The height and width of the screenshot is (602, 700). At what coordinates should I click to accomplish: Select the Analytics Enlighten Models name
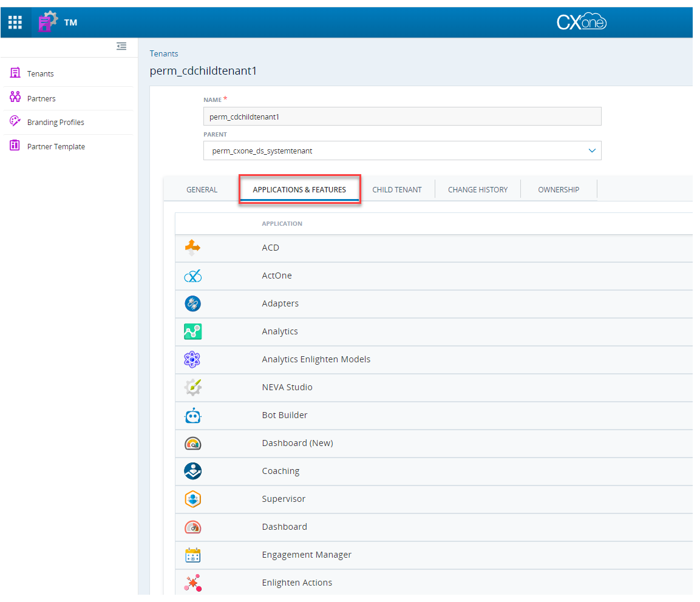316,360
